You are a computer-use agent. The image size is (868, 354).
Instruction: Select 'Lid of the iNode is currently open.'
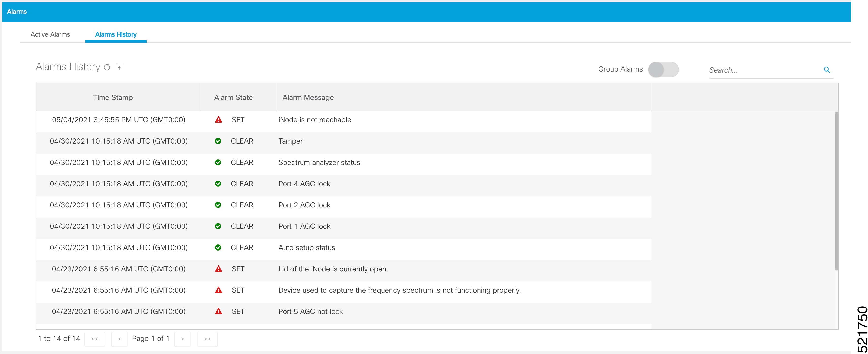pos(333,269)
